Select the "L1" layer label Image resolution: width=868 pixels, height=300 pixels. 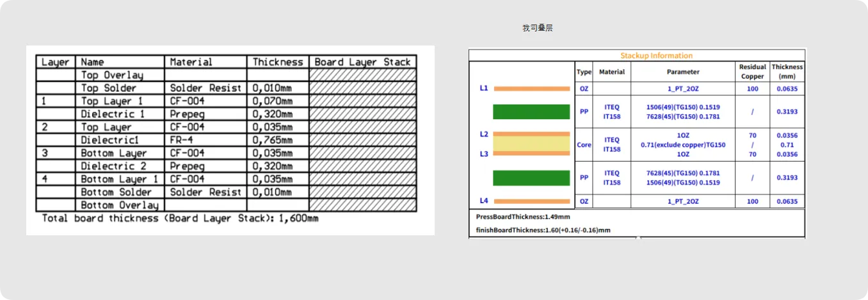coord(484,88)
